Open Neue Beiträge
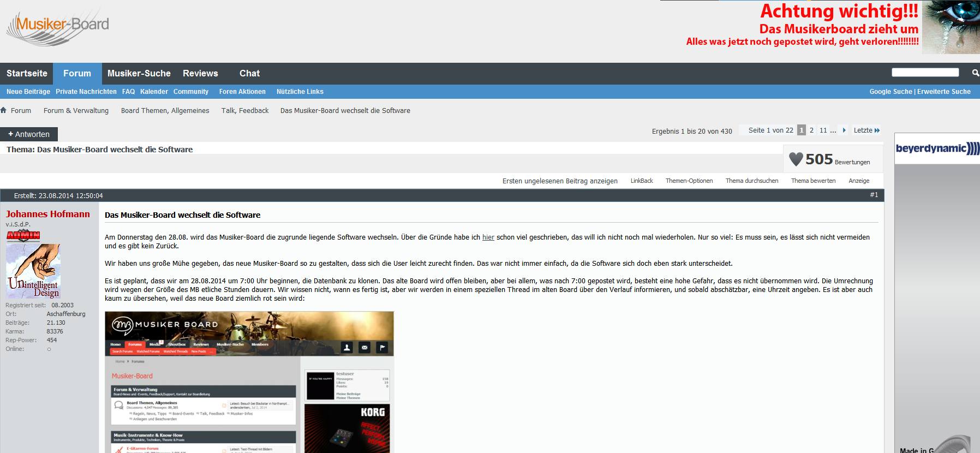980x453 pixels. pyautogui.click(x=28, y=92)
